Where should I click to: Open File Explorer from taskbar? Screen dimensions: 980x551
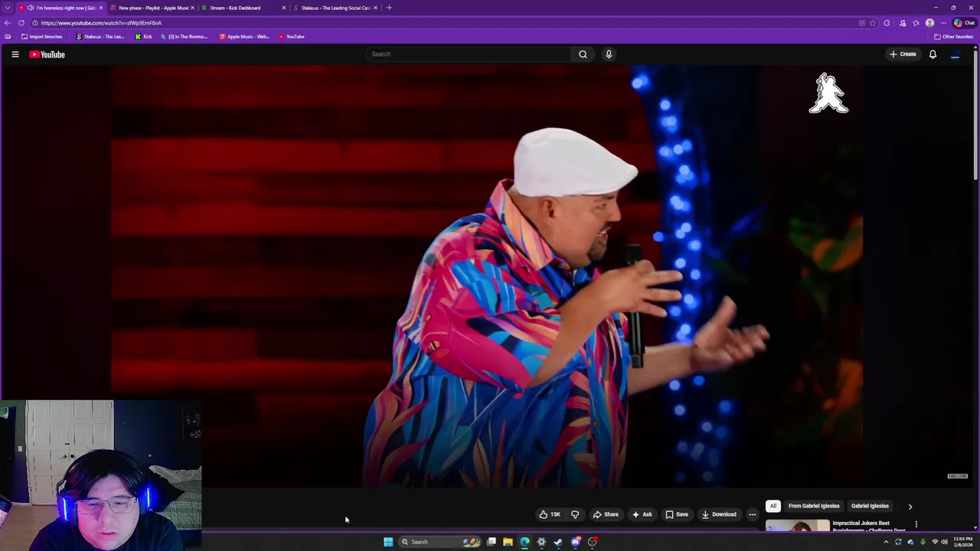pos(508,542)
